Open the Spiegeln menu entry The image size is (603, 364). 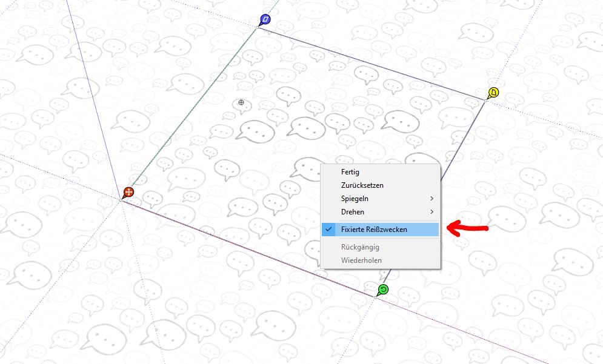(x=355, y=199)
